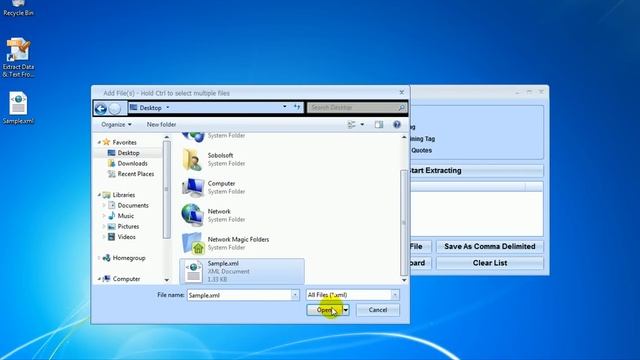Screen dimensions: 640x360
Task: Click the Back navigation arrow in file dialog
Action: (x=101, y=109)
